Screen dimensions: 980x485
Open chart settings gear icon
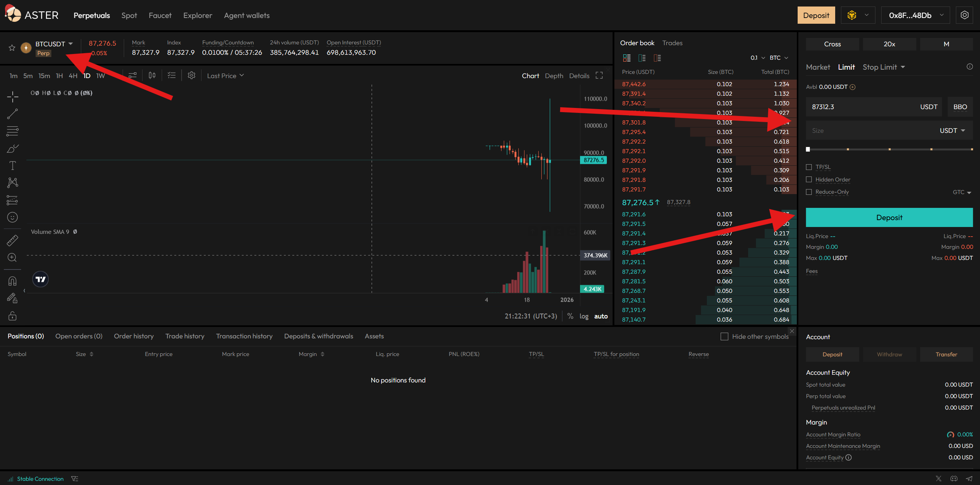click(x=192, y=75)
